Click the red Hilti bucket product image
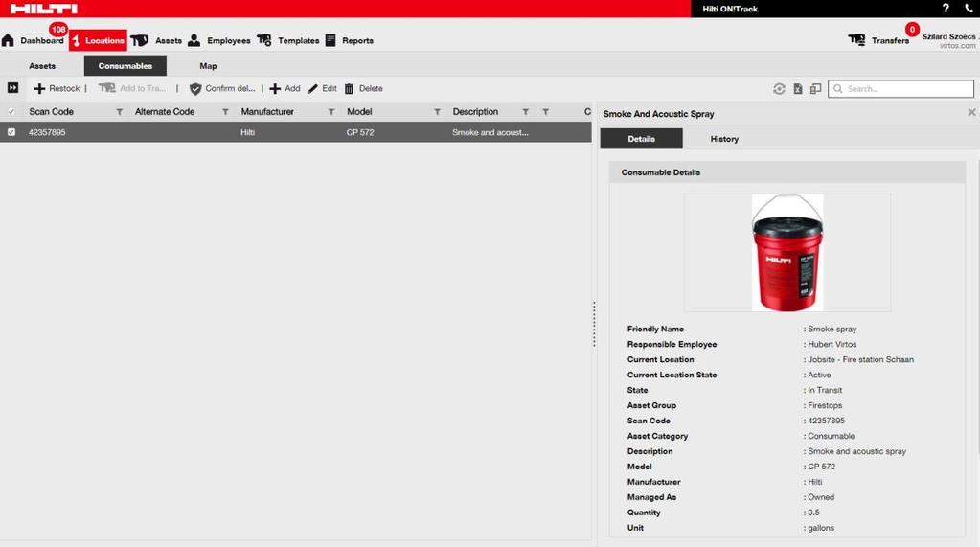The height and width of the screenshot is (547, 980). pos(787,253)
